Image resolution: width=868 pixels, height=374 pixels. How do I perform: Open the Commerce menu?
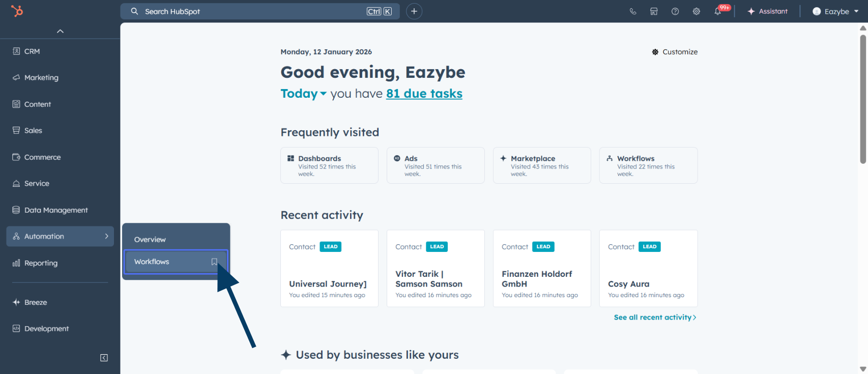[x=60, y=157]
